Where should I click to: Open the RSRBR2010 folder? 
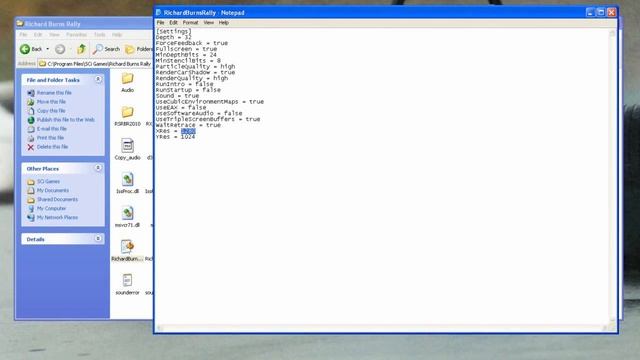click(127, 112)
